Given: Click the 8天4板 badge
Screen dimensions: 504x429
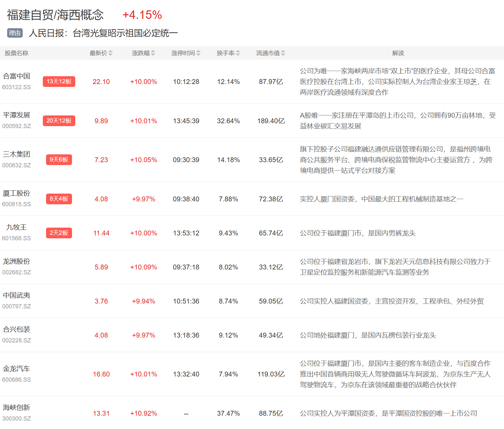Looking at the screenshot, I should coord(59,199).
